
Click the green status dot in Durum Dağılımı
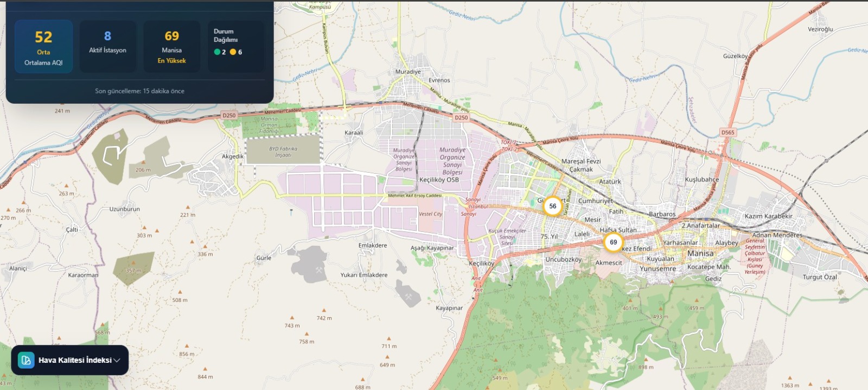tap(217, 52)
